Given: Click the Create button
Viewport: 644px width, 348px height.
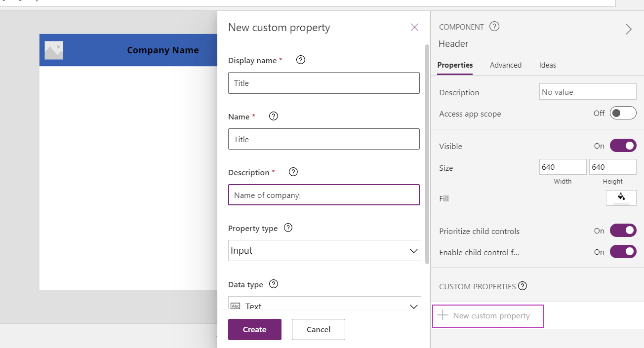Looking at the screenshot, I should point(254,329).
